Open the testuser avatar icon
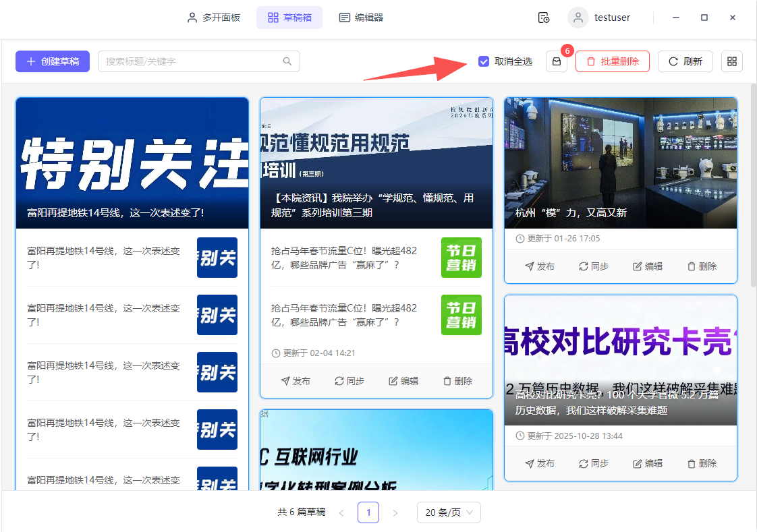This screenshot has height=532, width=757. [578, 18]
